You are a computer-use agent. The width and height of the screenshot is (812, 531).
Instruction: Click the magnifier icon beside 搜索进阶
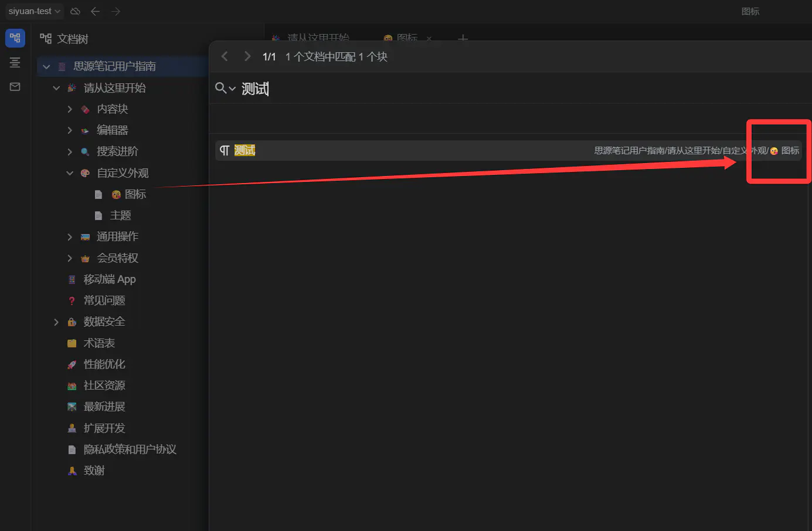(85, 151)
